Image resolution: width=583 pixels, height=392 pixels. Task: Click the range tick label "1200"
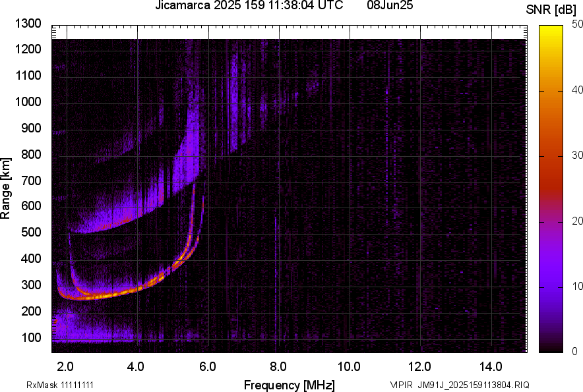click(28, 49)
